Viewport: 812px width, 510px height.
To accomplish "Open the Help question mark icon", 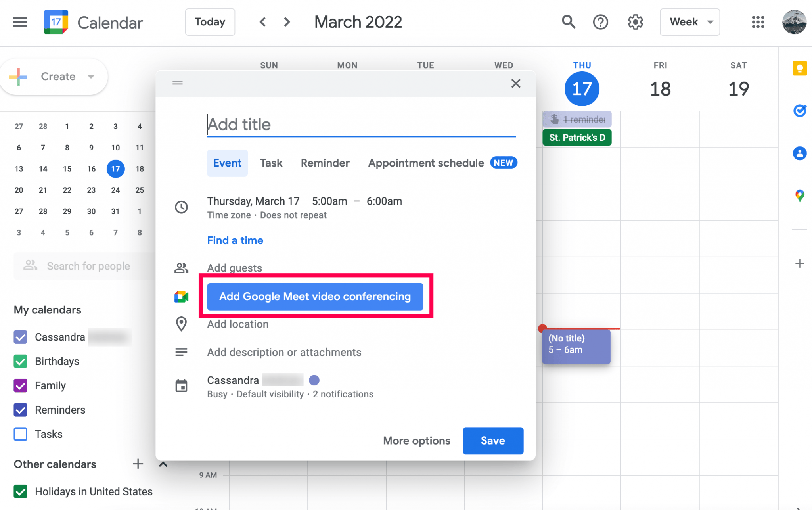I will coord(601,22).
